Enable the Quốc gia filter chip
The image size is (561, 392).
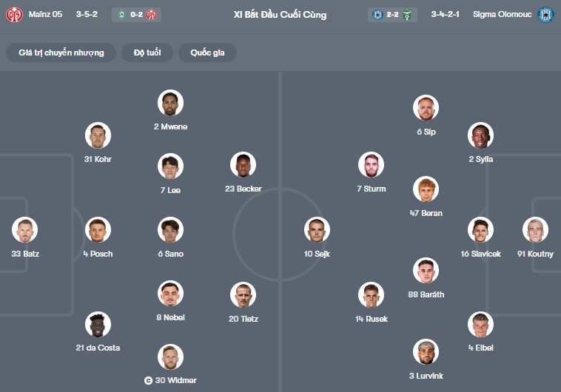(209, 53)
